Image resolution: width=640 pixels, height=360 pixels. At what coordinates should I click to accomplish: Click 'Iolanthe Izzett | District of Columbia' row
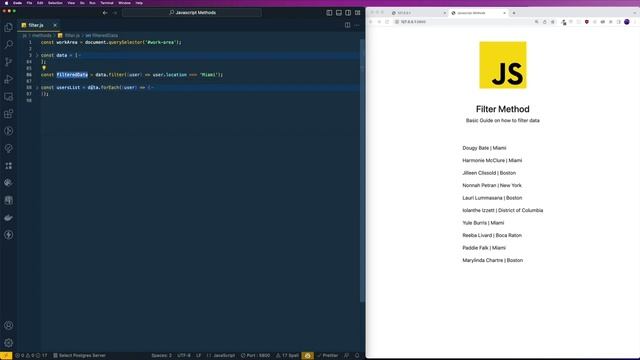click(502, 210)
